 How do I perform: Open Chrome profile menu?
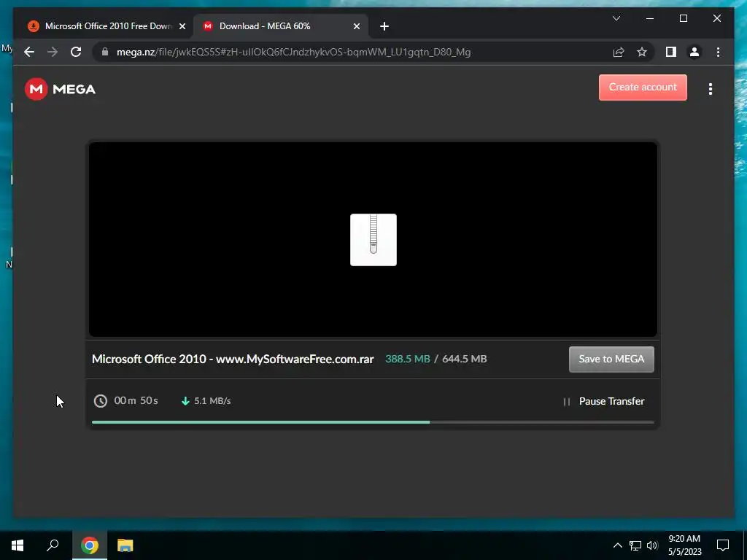click(694, 52)
